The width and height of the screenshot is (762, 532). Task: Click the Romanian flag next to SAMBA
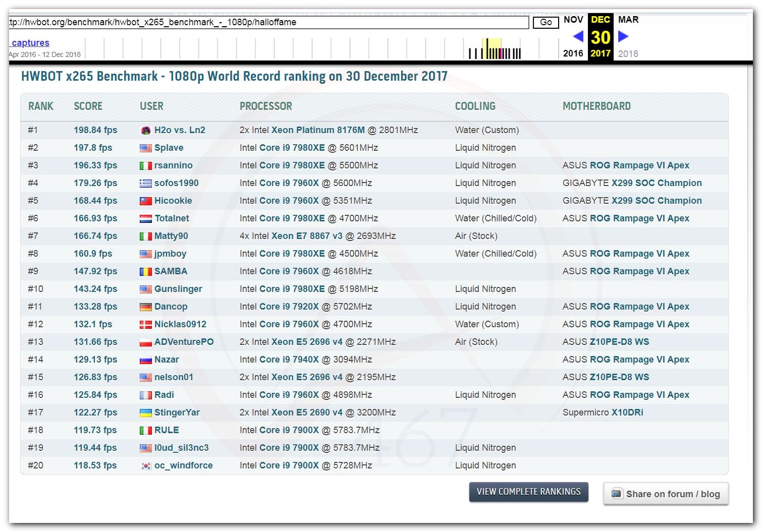145,272
